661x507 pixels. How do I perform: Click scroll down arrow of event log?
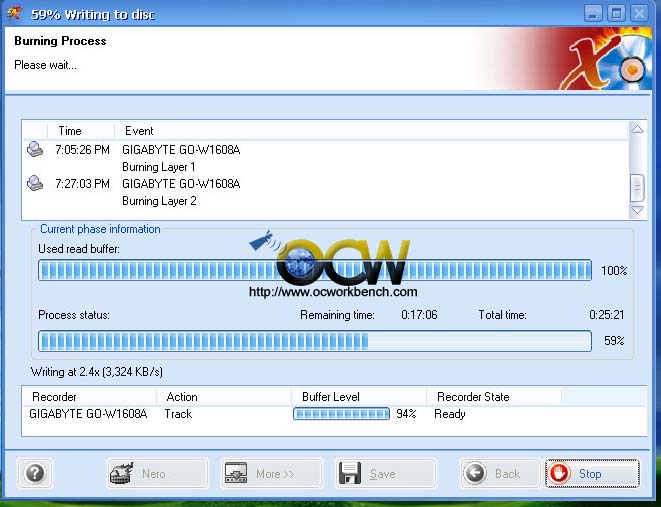pyautogui.click(x=637, y=210)
